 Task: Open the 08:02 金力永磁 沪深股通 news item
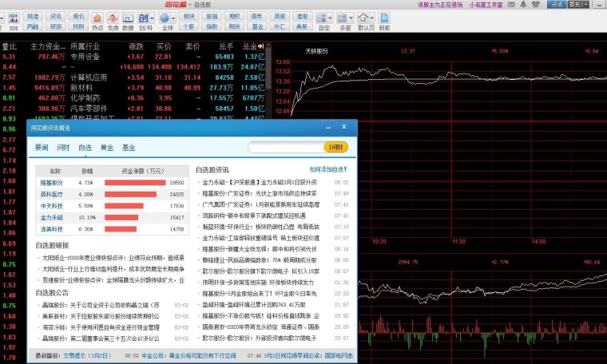tap(260, 182)
